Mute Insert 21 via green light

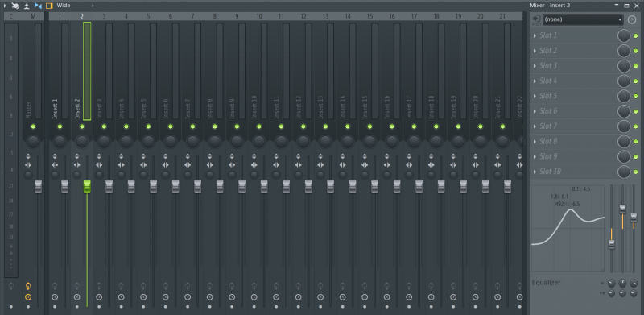tap(502, 126)
